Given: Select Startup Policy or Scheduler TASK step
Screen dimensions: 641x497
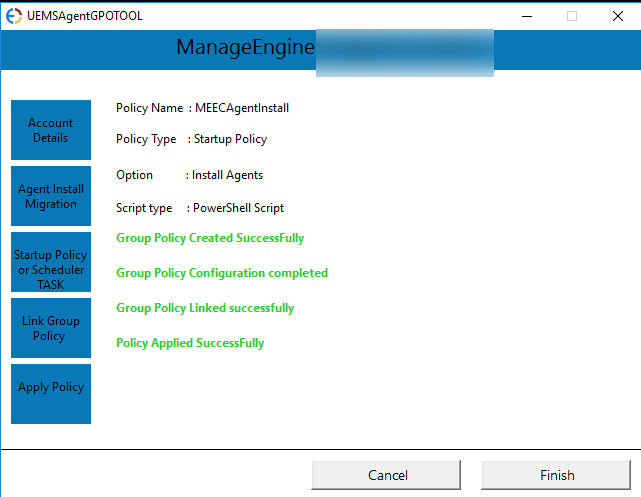Looking at the screenshot, I should pos(51,262).
